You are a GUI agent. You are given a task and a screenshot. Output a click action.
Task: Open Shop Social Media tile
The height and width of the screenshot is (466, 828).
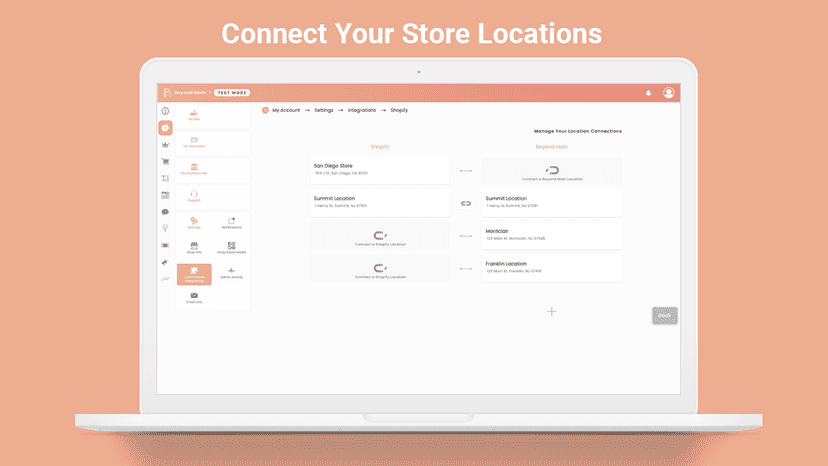[x=231, y=248]
